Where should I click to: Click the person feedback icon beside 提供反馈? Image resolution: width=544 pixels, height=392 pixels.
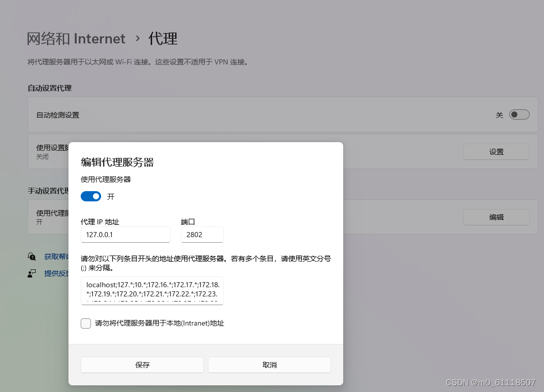point(32,273)
